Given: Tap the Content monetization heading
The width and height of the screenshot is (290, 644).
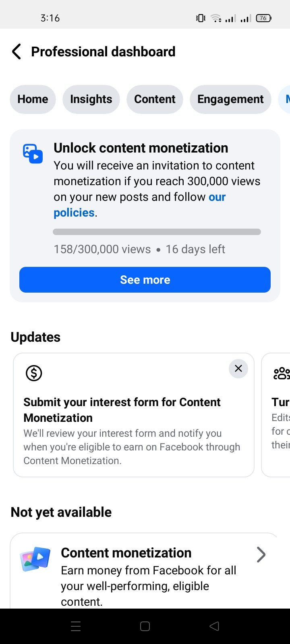Looking at the screenshot, I should pos(126,553).
